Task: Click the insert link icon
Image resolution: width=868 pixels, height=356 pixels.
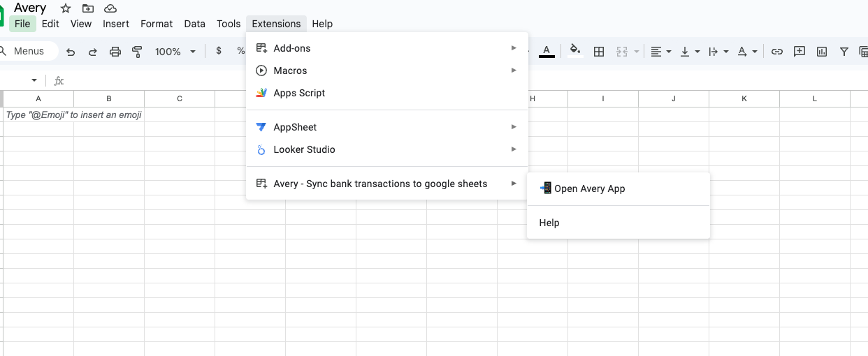Action: coord(776,52)
